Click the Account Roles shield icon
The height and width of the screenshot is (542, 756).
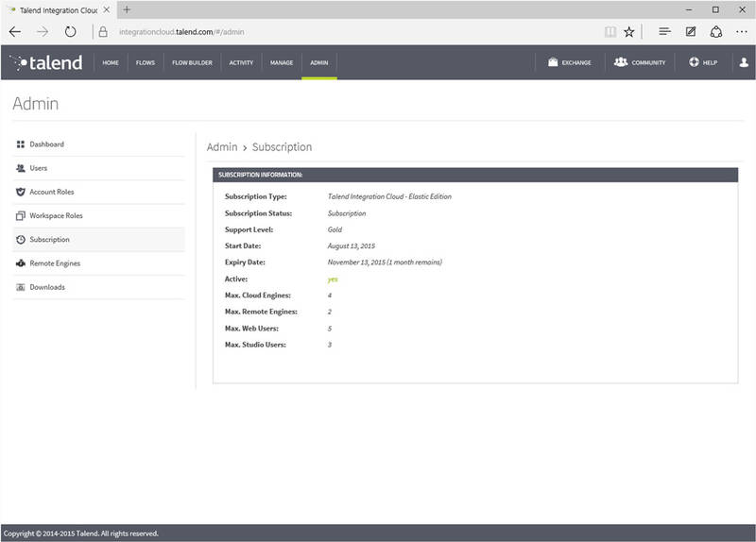point(20,192)
